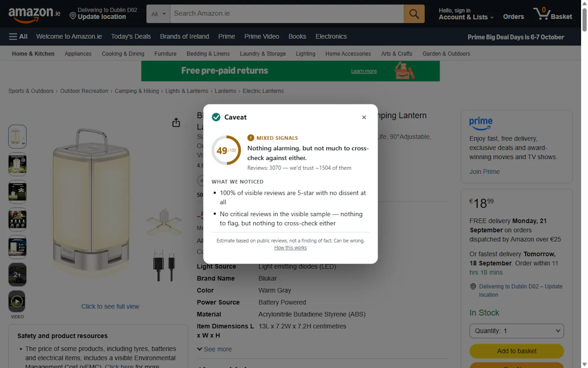Click Update location in header
Viewport: 588px width, 368px height.
[102, 17]
